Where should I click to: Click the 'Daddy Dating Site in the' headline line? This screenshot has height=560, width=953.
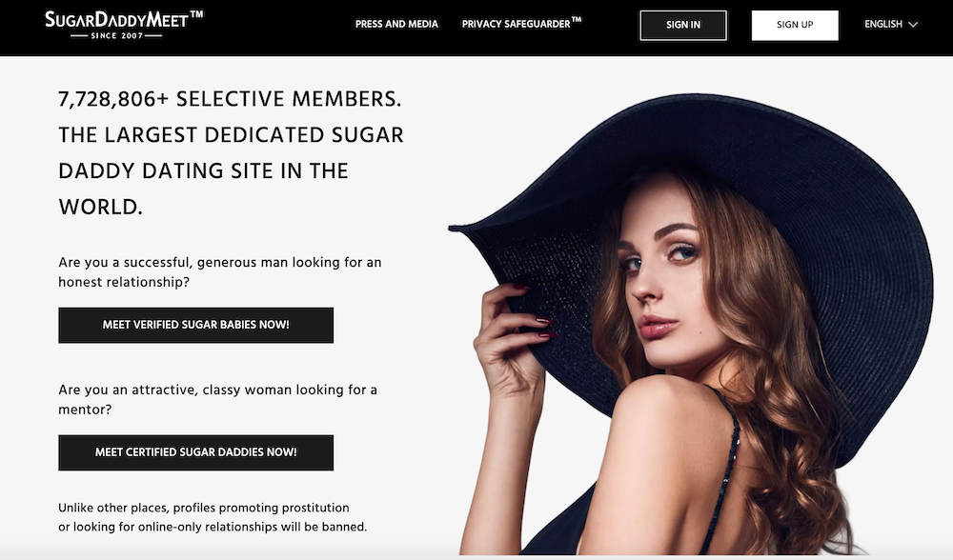203,171
